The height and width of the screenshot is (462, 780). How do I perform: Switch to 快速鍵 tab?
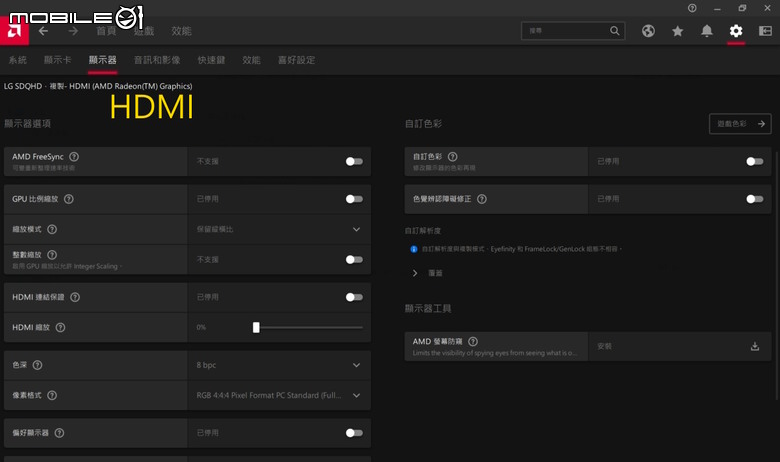tap(211, 60)
